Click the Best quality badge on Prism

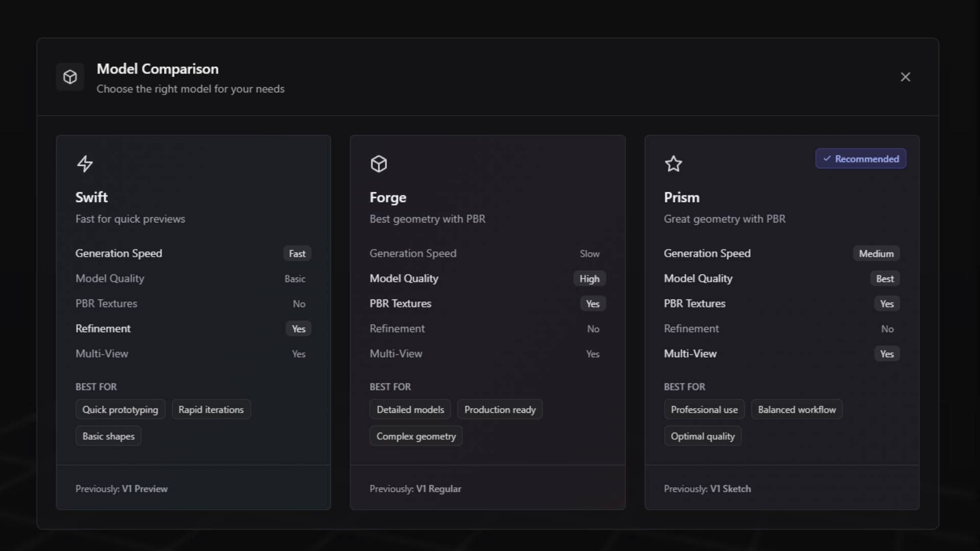885,279
